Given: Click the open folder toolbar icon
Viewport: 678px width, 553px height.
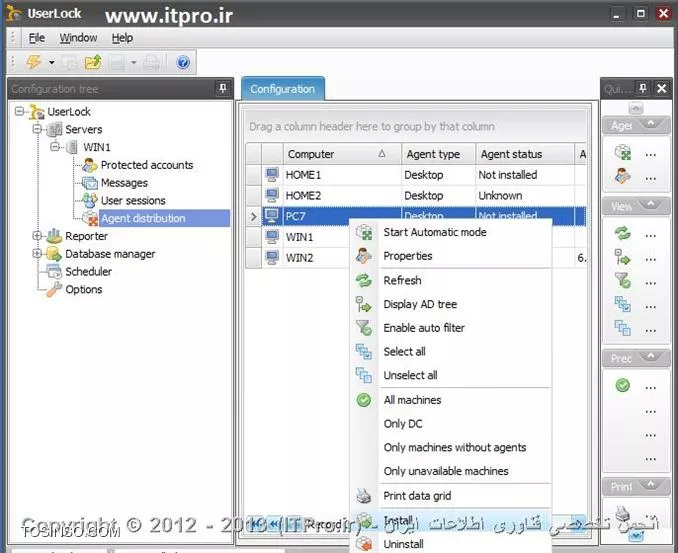Looking at the screenshot, I should click(x=93, y=62).
